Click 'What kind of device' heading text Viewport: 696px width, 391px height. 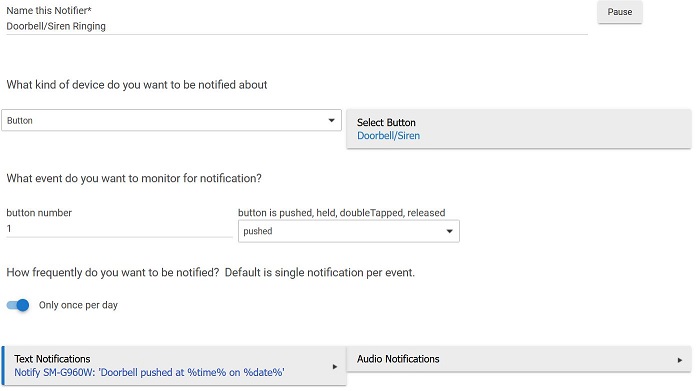pyautogui.click(x=137, y=85)
